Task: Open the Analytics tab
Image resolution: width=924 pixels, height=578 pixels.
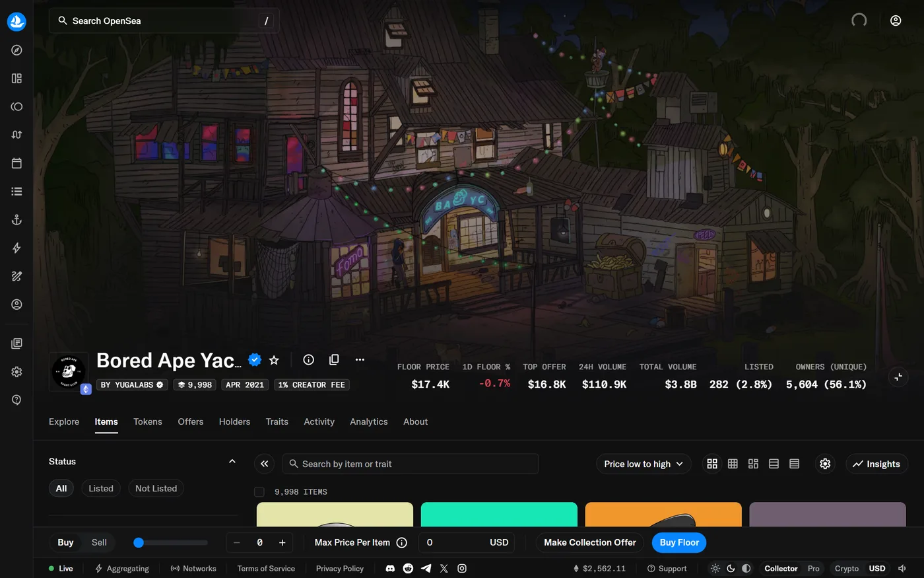Action: point(369,421)
